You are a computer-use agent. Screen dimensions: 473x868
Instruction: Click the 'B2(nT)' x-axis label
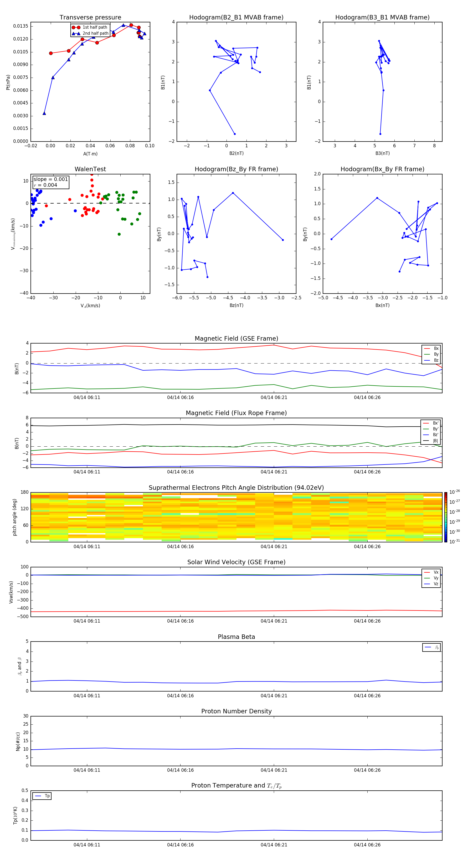tap(236, 153)
